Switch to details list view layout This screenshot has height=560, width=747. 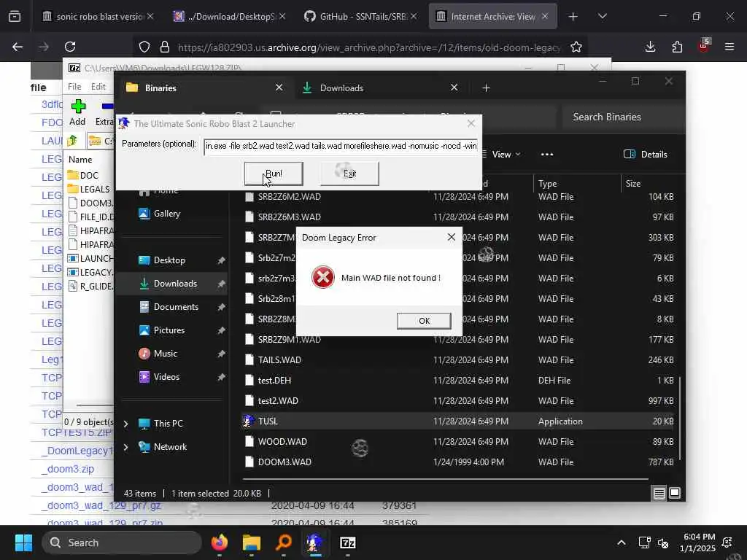point(659,494)
